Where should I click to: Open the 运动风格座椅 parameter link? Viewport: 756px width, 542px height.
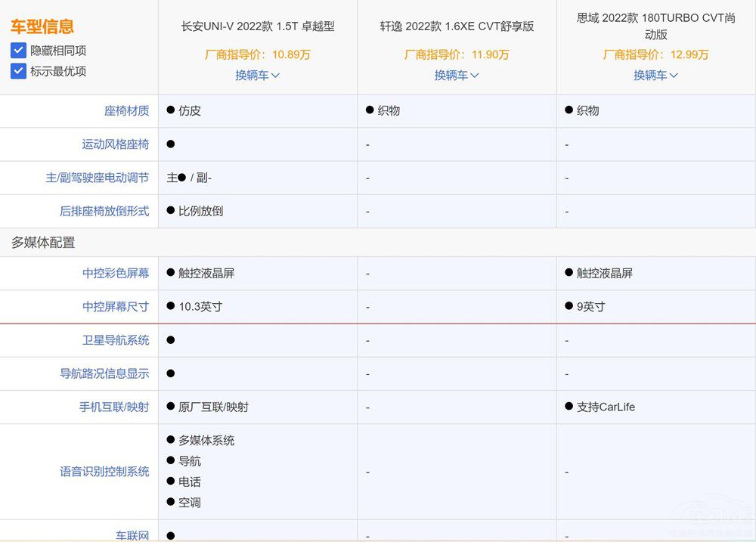point(116,144)
